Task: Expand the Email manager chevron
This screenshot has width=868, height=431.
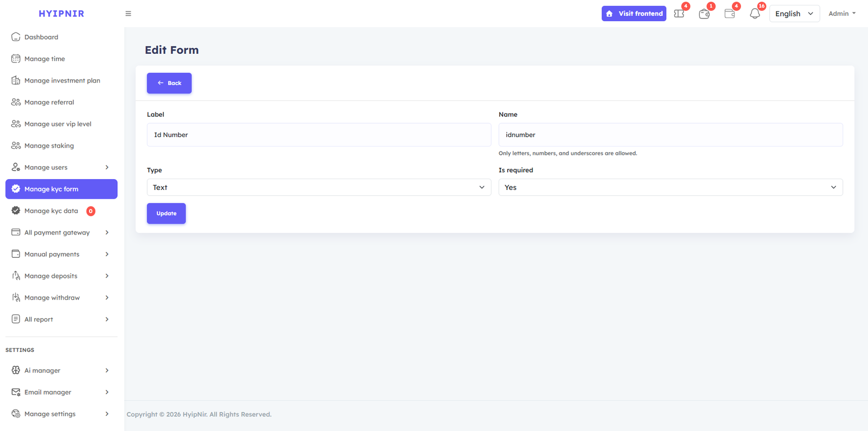Action: [x=107, y=392]
